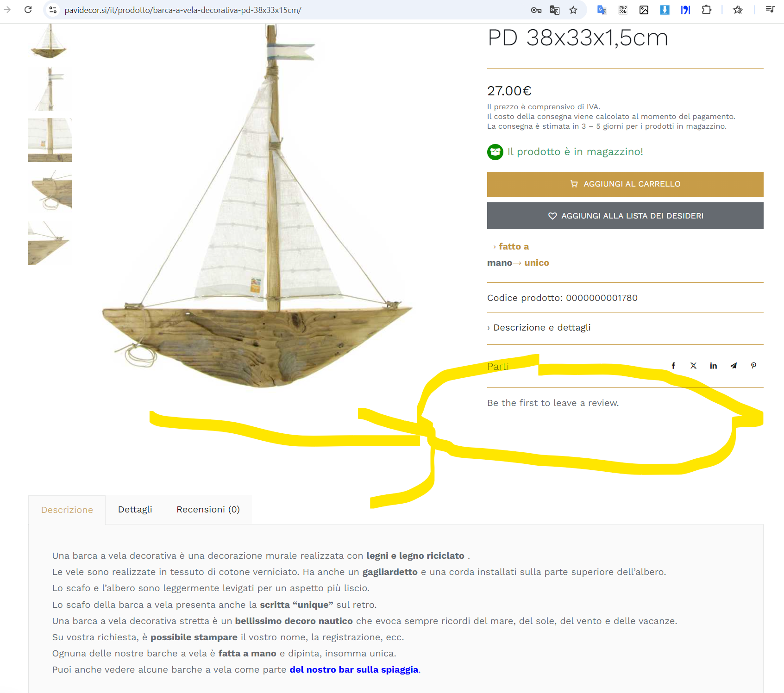Share product via Telegram icon

(734, 366)
